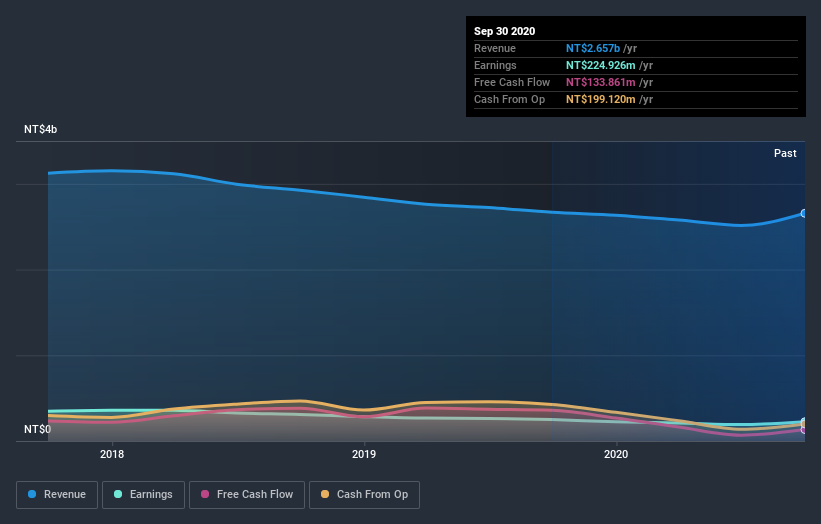
Task: Click the NT$4b y-axis label
Action: 40,129
